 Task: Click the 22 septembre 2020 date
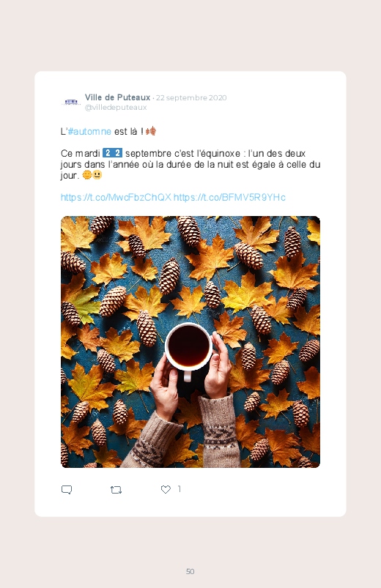coord(191,98)
